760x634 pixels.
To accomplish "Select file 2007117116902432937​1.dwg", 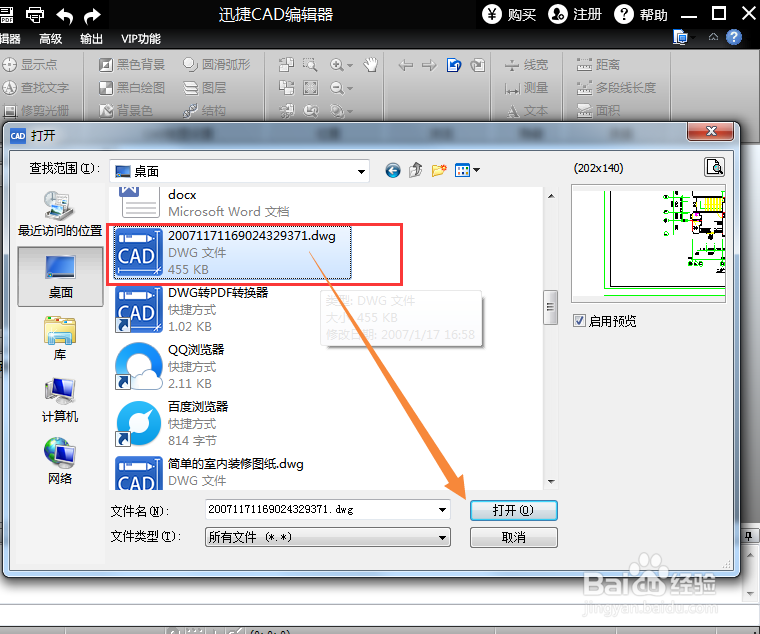I will 232,253.
